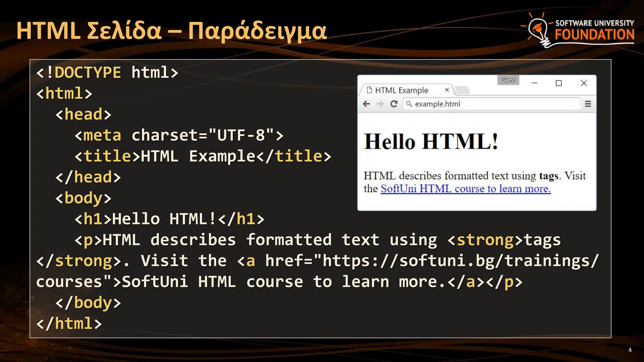Click the Guest profile button
644x362 pixels.
(508, 80)
